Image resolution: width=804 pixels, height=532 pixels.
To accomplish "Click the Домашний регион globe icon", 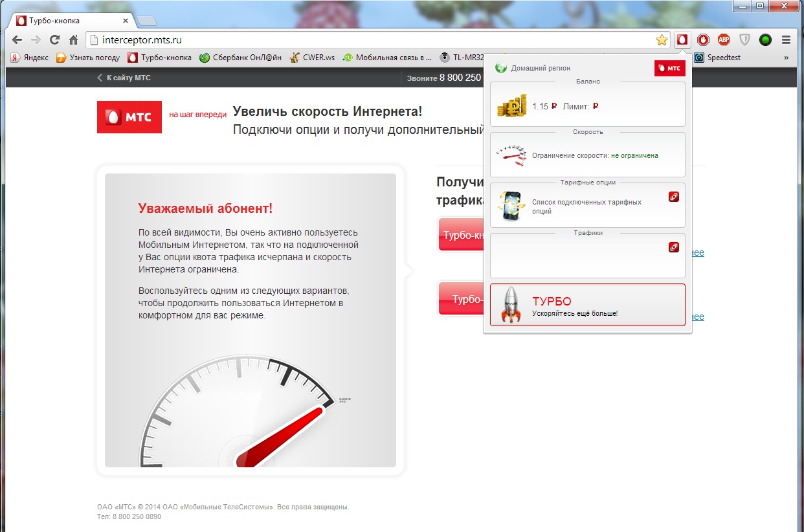I will [500, 68].
